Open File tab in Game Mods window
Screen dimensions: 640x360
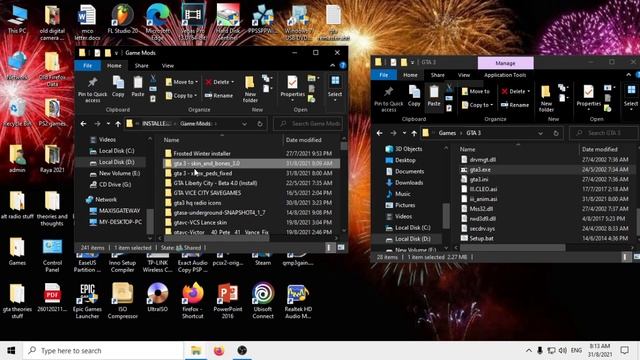pyautogui.click(x=87, y=65)
